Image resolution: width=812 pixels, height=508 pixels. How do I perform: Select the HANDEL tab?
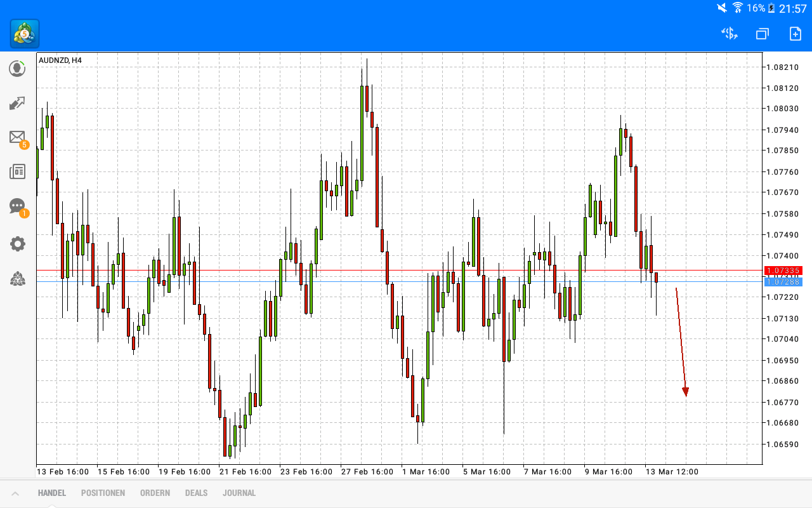pyautogui.click(x=51, y=493)
